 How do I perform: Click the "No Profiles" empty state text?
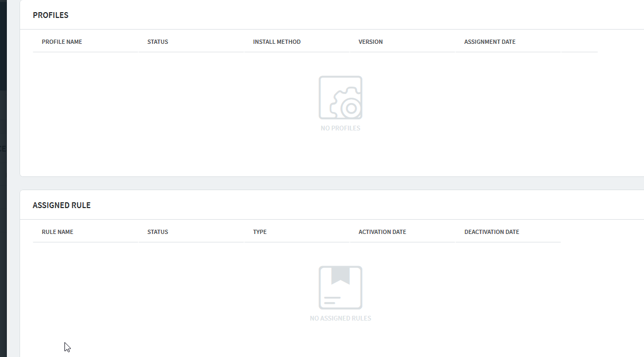340,128
